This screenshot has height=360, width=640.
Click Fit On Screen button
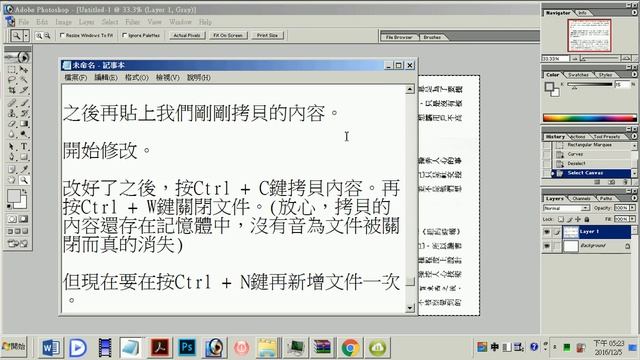point(228,36)
